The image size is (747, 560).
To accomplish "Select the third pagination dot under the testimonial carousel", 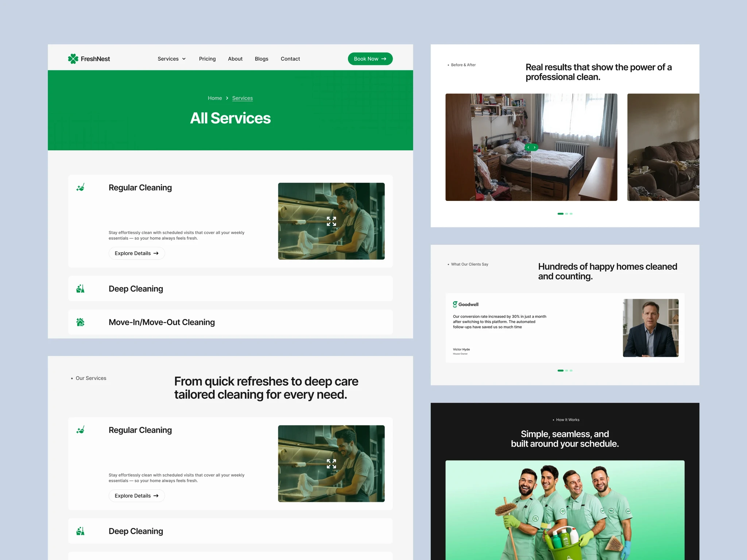I will tap(571, 370).
